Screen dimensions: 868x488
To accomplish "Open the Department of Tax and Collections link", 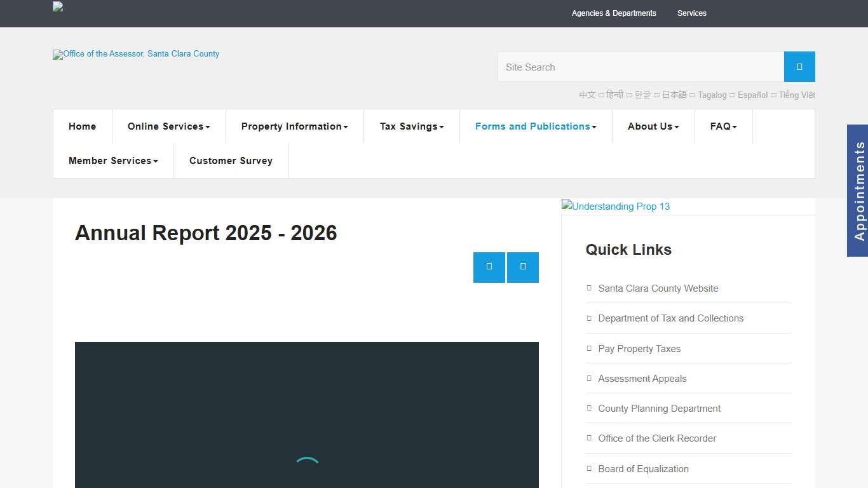I will pos(670,318).
